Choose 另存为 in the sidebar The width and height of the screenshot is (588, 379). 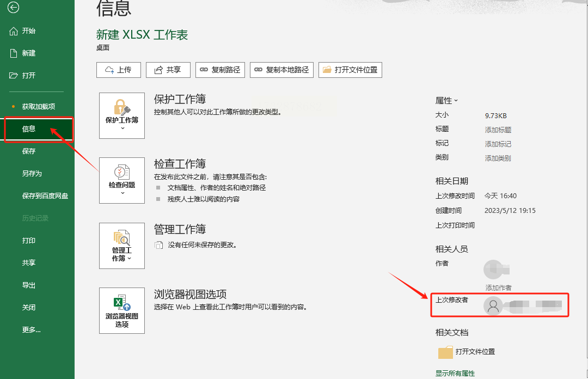[x=32, y=173]
